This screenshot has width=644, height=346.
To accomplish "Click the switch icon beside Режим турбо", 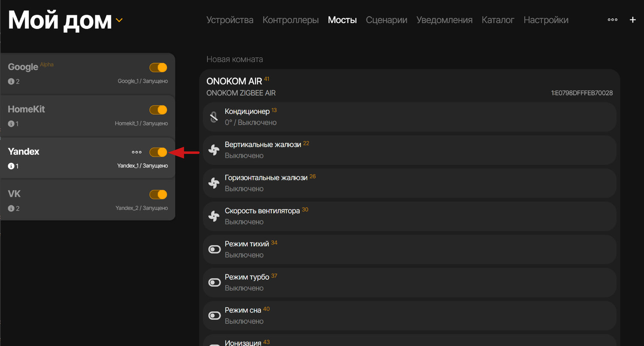I will pyautogui.click(x=214, y=282).
